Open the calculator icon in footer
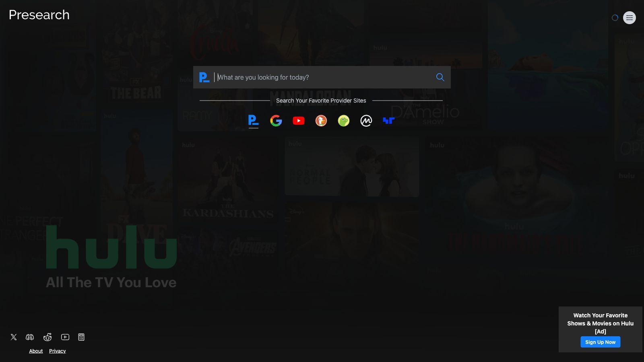 81,337
